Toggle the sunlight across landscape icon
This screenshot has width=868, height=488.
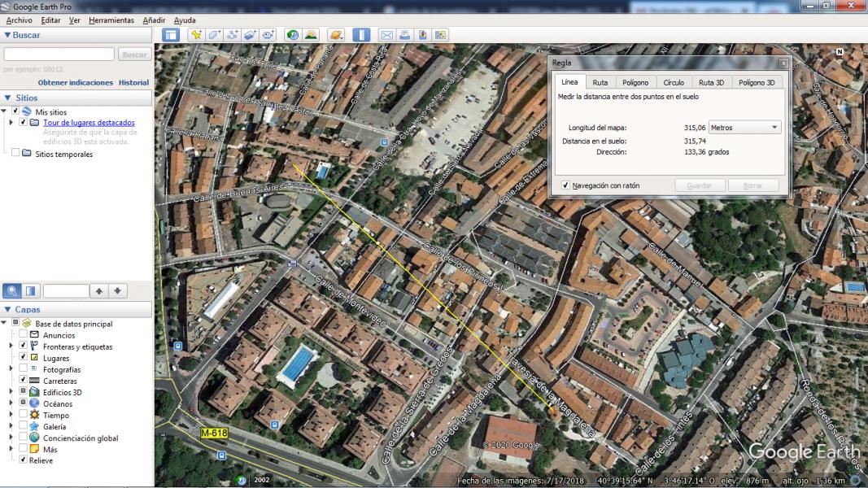[311, 35]
